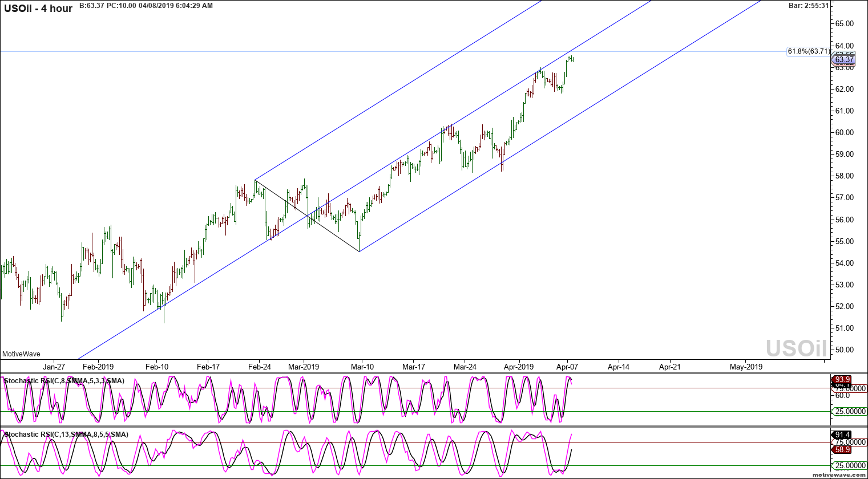868x479 pixels.
Task: Click the 58.9 value tag in lower stochastic panel
Action: 842,450
